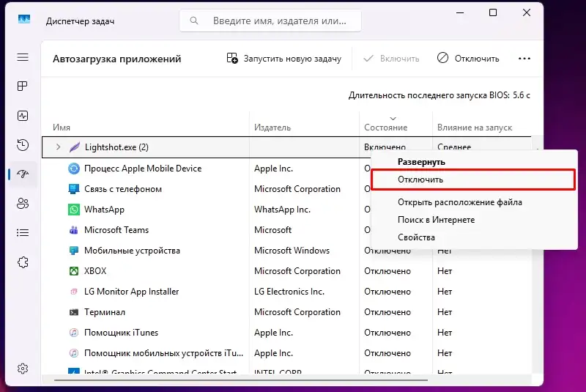Viewport: 586px width, 392px height.
Task: Open the hamburger navigation menu
Action: click(23, 57)
